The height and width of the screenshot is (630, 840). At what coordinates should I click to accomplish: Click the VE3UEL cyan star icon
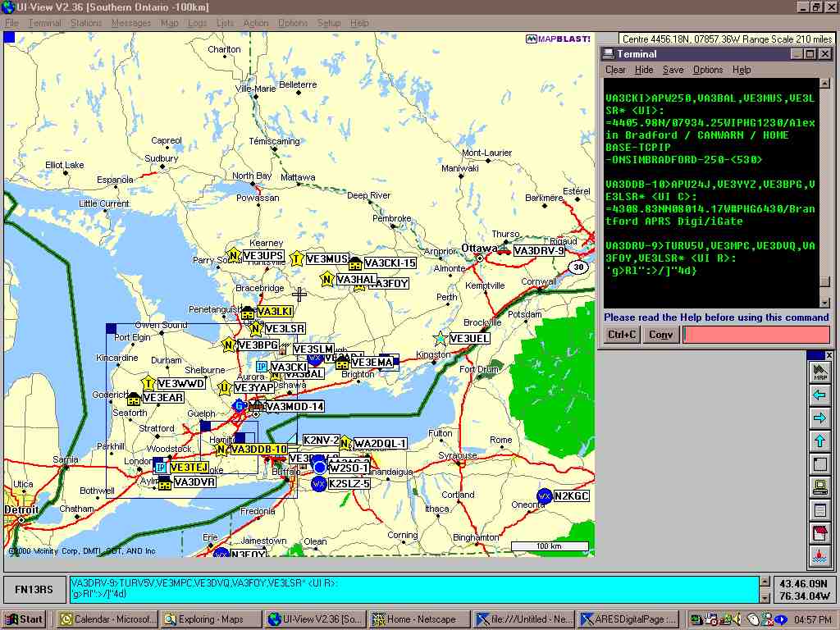tap(441, 339)
